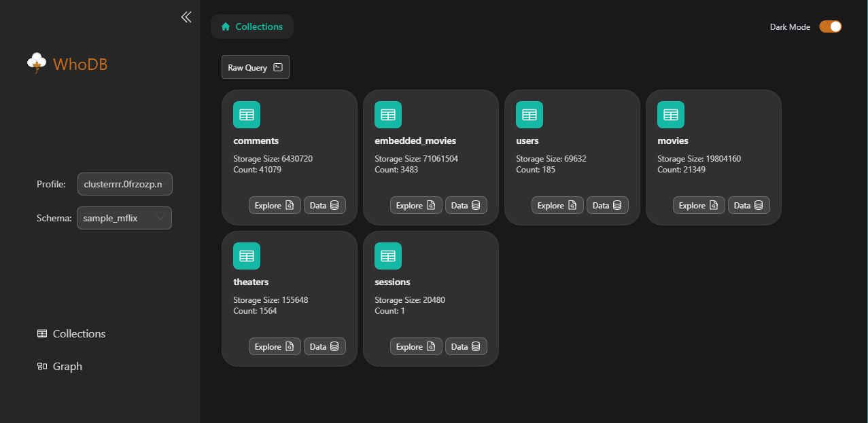Image resolution: width=868 pixels, height=423 pixels.
Task: Open the Schema dropdown showing sample_mflix
Action: (124, 217)
